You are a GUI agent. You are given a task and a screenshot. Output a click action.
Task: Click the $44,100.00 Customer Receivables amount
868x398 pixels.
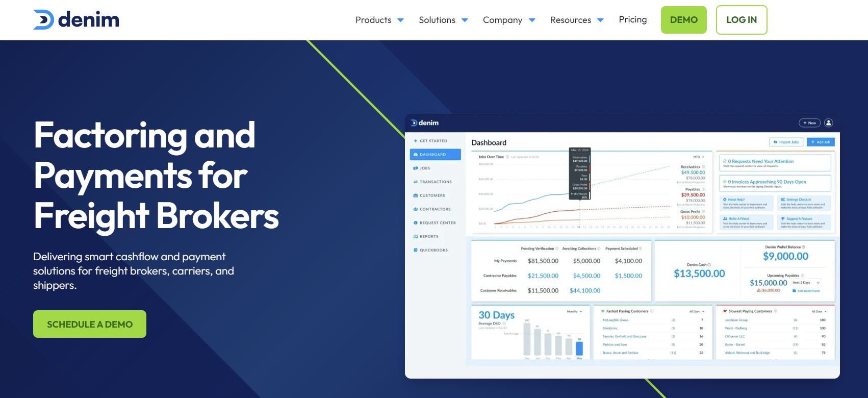pos(585,290)
